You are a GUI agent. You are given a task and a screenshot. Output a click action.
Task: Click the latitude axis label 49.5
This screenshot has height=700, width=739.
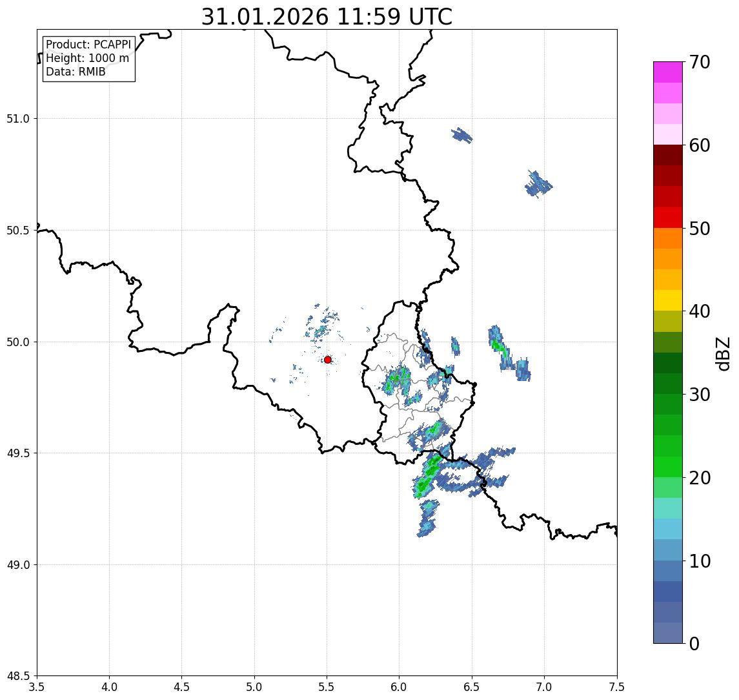(18, 453)
